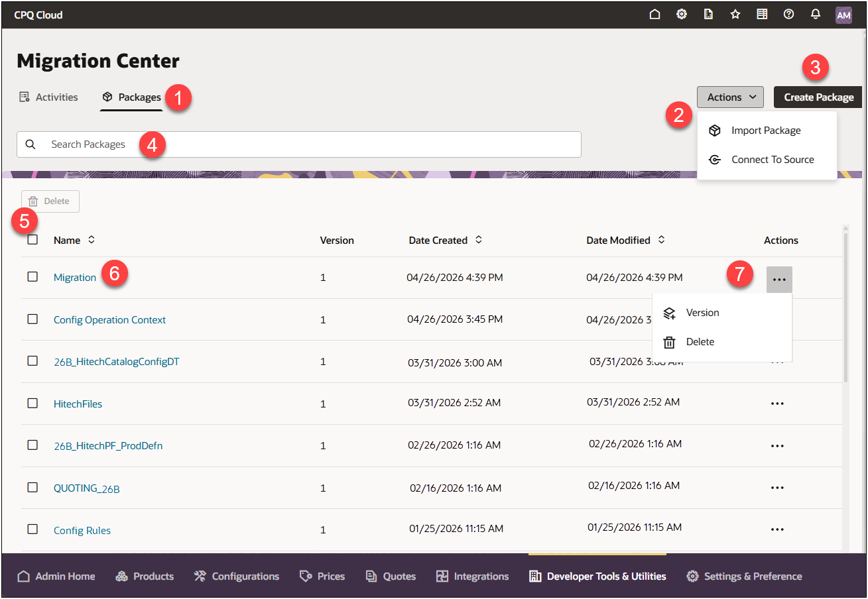
Task: Click the CPQ Cloud title in header
Action: coord(38,15)
